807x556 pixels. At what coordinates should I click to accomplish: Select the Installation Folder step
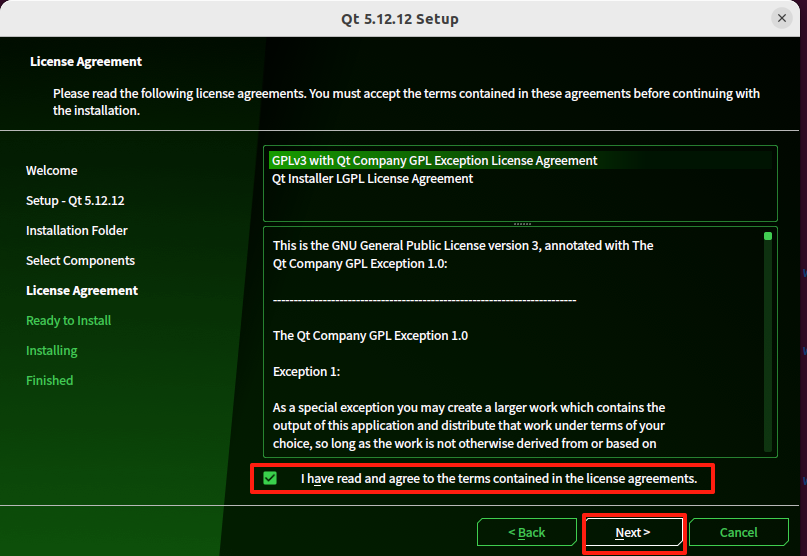77,231
